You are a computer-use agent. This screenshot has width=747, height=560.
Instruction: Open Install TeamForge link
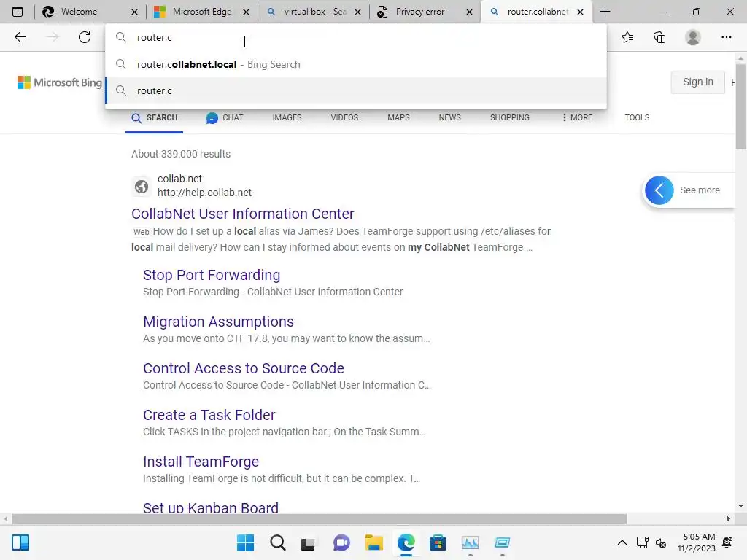pyautogui.click(x=201, y=462)
